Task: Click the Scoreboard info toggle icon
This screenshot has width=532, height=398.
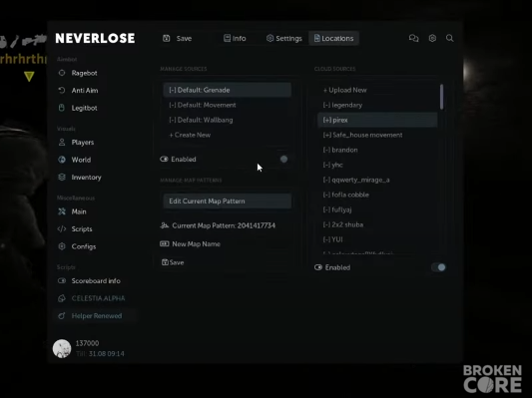Action: 62,280
